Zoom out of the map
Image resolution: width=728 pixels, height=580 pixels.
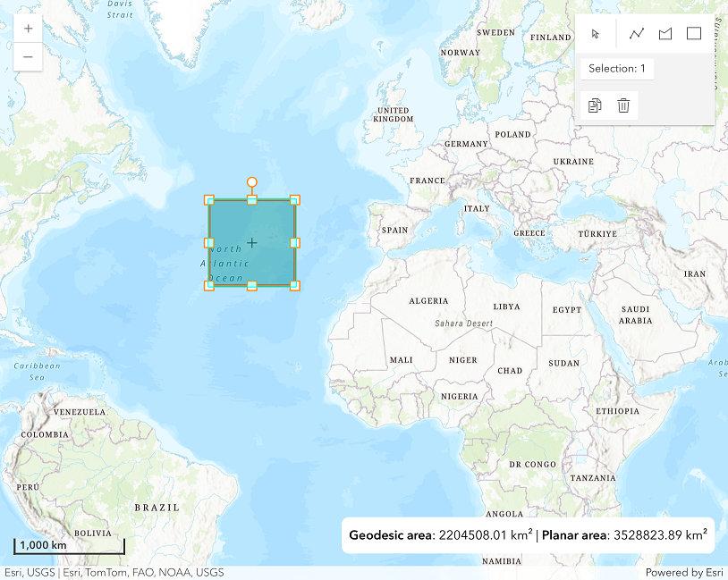[x=29, y=57]
